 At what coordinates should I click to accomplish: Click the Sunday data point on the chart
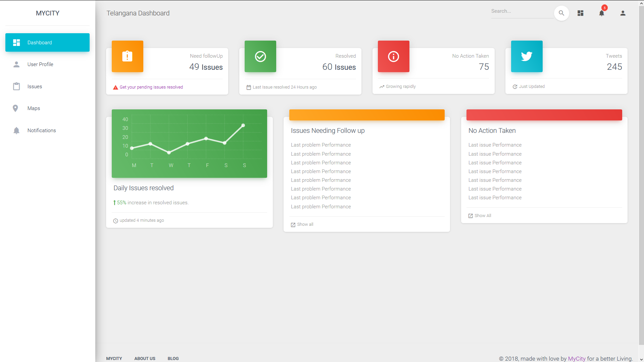pyautogui.click(x=243, y=125)
